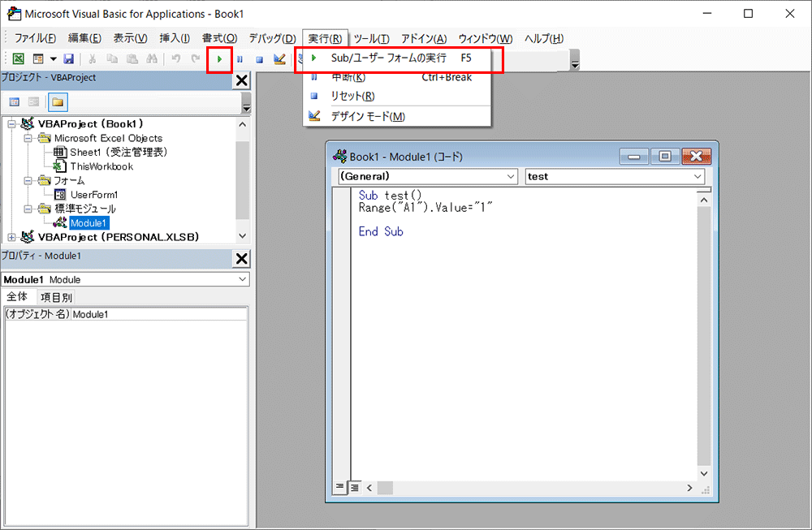Viewport: 812px width, 530px height.
Task: Open the test procedure dropdown
Action: 698,176
